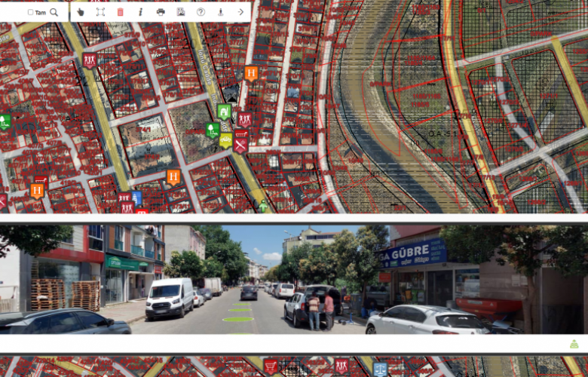Viewport: 588px width, 377px height.
Task: Click parcel label 374/1
Action: click(x=144, y=130)
